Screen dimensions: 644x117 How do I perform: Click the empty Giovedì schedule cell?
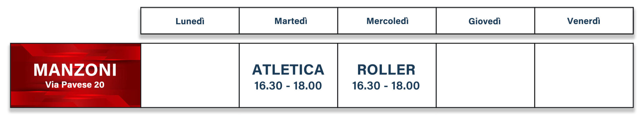(485, 75)
